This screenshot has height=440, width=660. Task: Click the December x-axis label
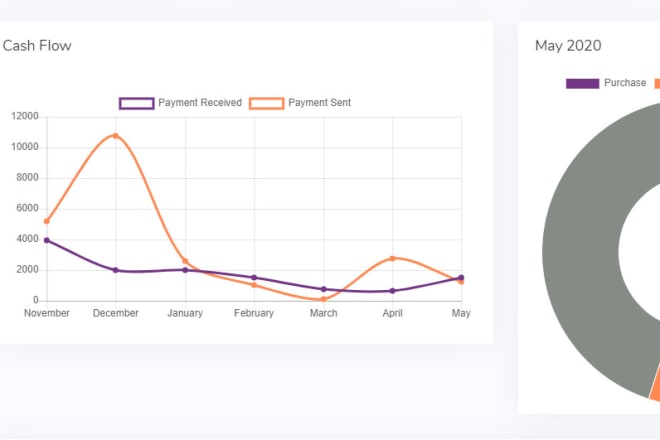click(x=116, y=313)
